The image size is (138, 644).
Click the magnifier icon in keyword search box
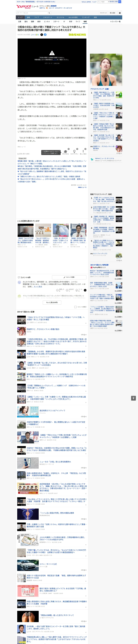(x=49, y=13)
